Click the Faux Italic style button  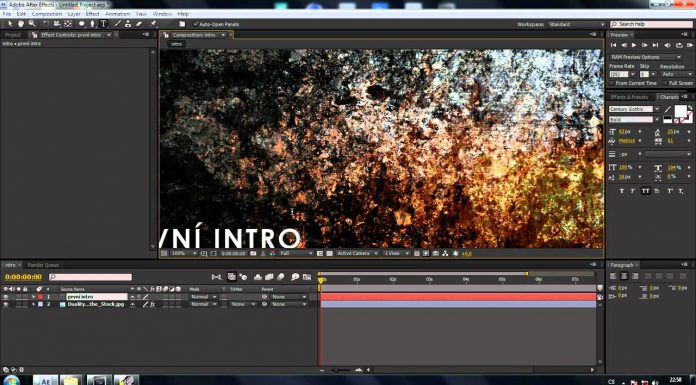tap(633, 191)
